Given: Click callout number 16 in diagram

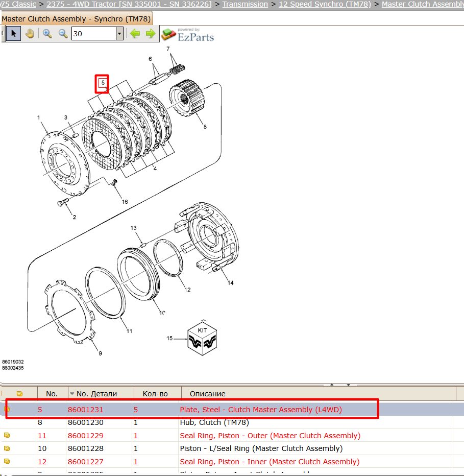Looking at the screenshot, I should (x=125, y=202).
